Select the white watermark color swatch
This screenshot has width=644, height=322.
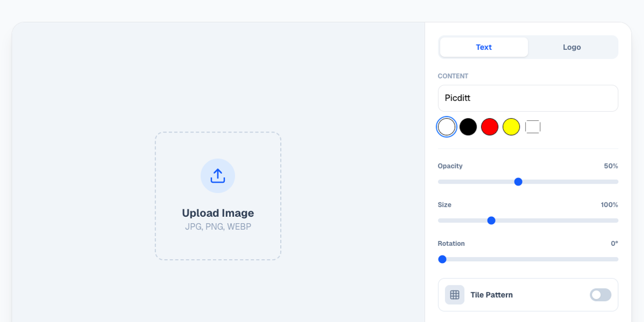tap(447, 127)
